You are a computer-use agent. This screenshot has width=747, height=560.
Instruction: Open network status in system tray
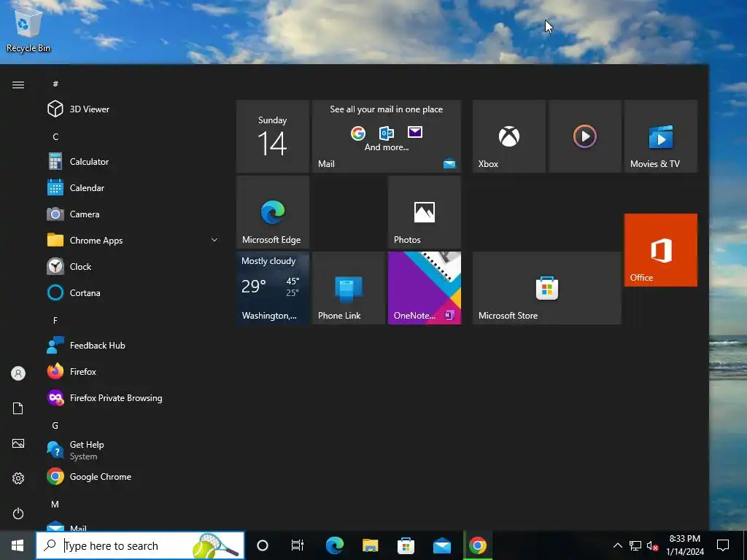pos(635,545)
